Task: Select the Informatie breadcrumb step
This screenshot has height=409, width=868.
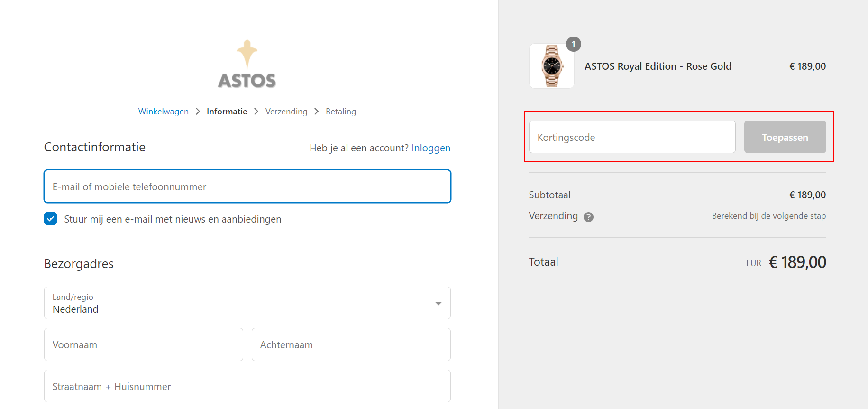Action: coord(227,112)
